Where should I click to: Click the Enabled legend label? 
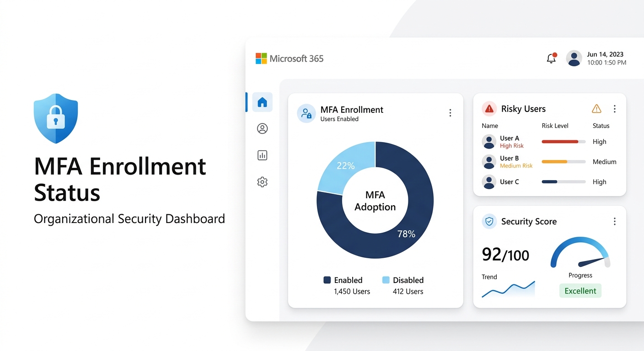pyautogui.click(x=348, y=280)
